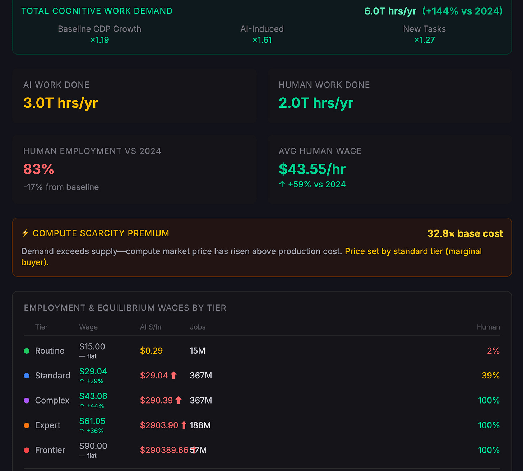Click the New Tasks label
This screenshot has height=471, width=523.
click(424, 29)
